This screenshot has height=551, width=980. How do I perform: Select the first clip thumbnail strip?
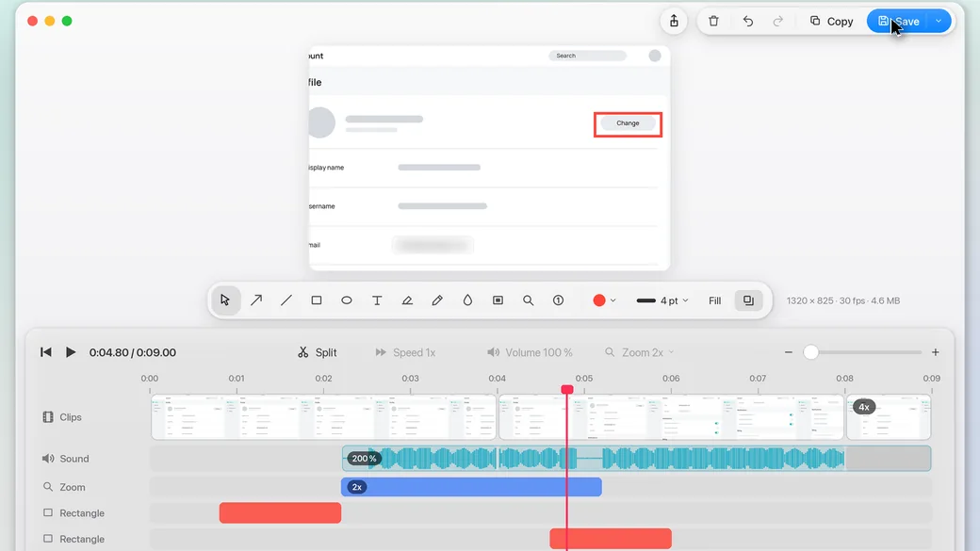324,416
